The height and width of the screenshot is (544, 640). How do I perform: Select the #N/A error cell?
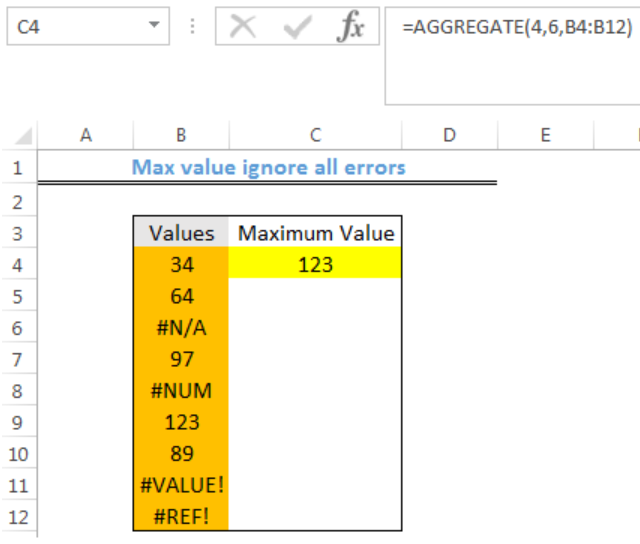tap(181, 327)
